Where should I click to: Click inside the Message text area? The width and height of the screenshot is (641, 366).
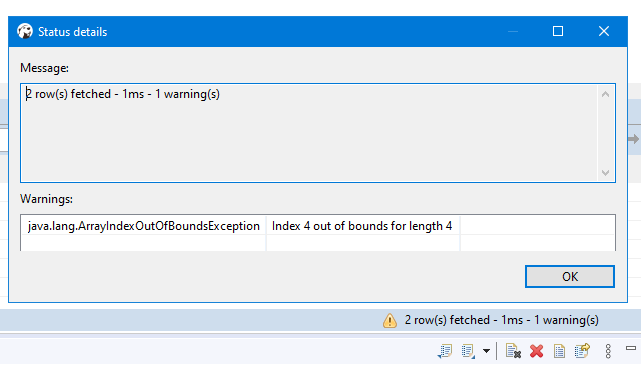click(309, 133)
